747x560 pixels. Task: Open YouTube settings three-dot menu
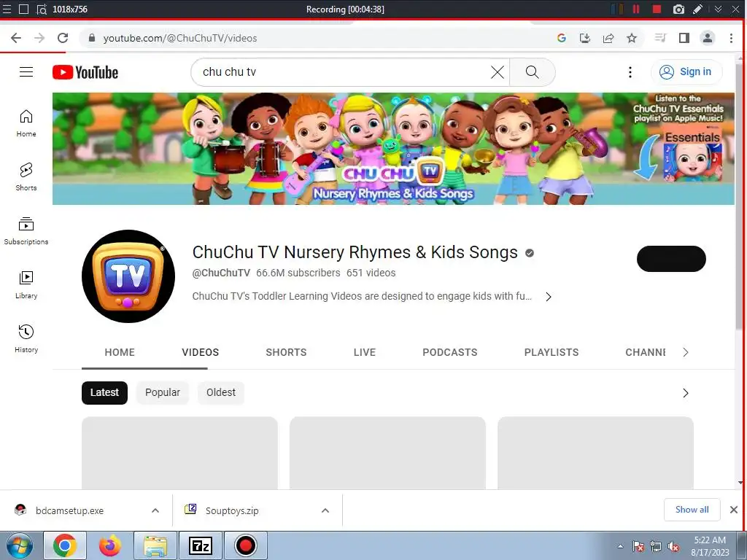[630, 72]
